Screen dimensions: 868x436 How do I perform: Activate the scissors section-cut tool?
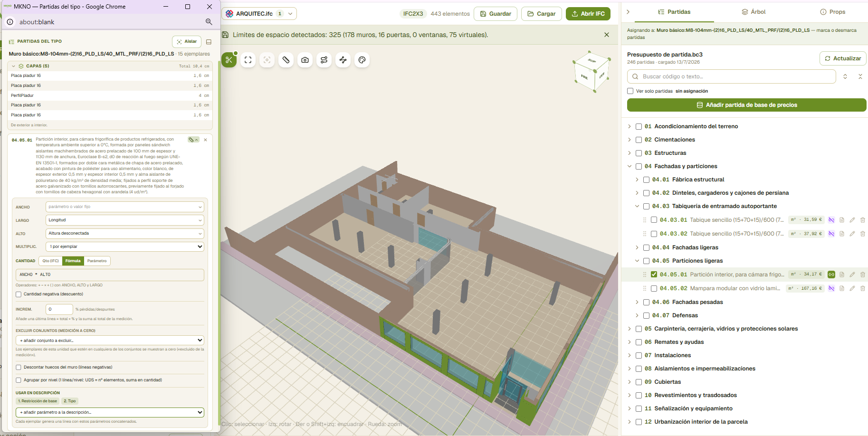[229, 60]
